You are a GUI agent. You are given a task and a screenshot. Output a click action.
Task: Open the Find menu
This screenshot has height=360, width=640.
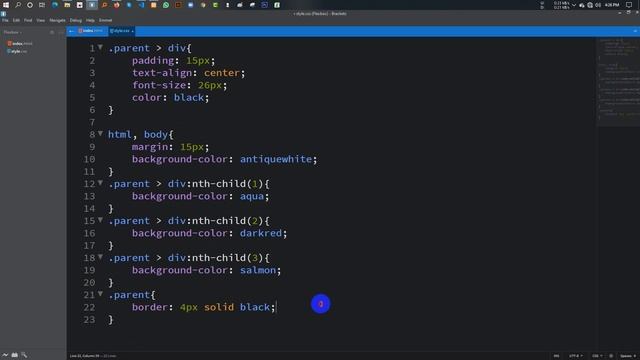click(x=28, y=20)
